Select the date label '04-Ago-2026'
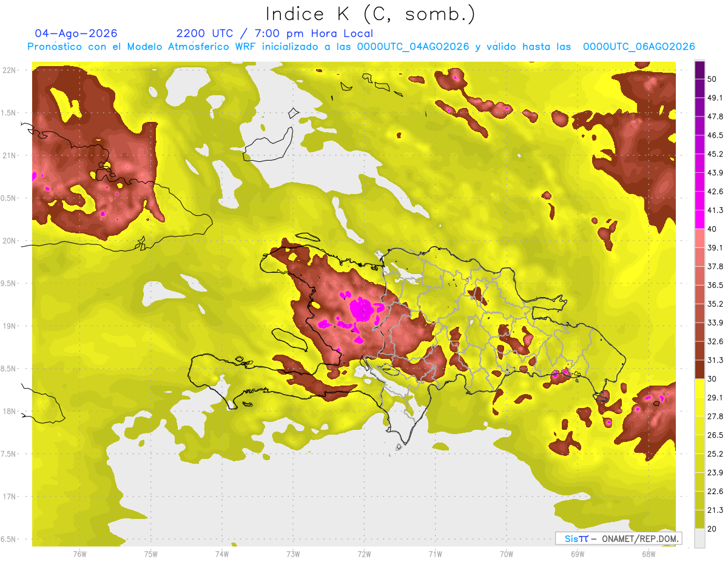Image resolution: width=728 pixels, height=562 pixels. (76, 33)
